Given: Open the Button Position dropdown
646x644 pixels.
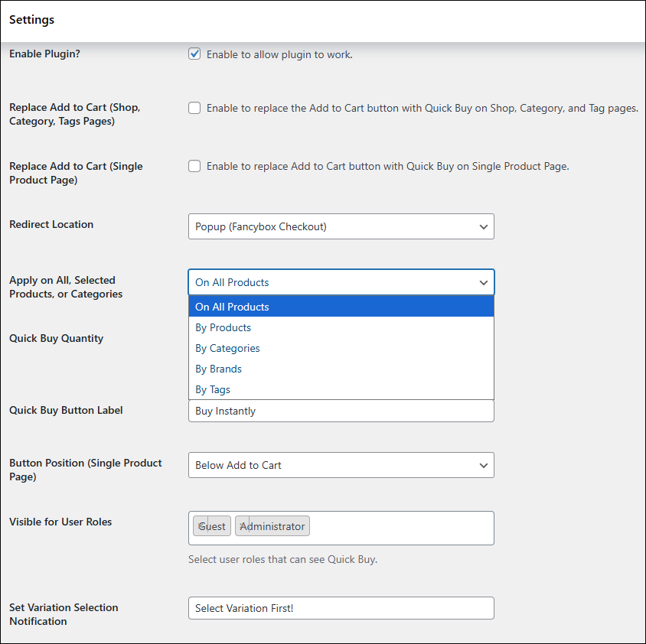Looking at the screenshot, I should [x=341, y=465].
